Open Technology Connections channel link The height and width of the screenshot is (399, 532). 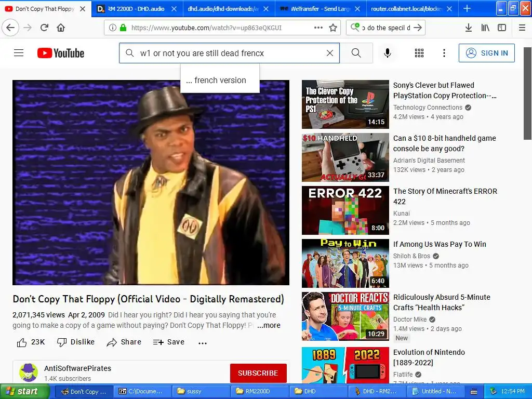tap(428, 107)
